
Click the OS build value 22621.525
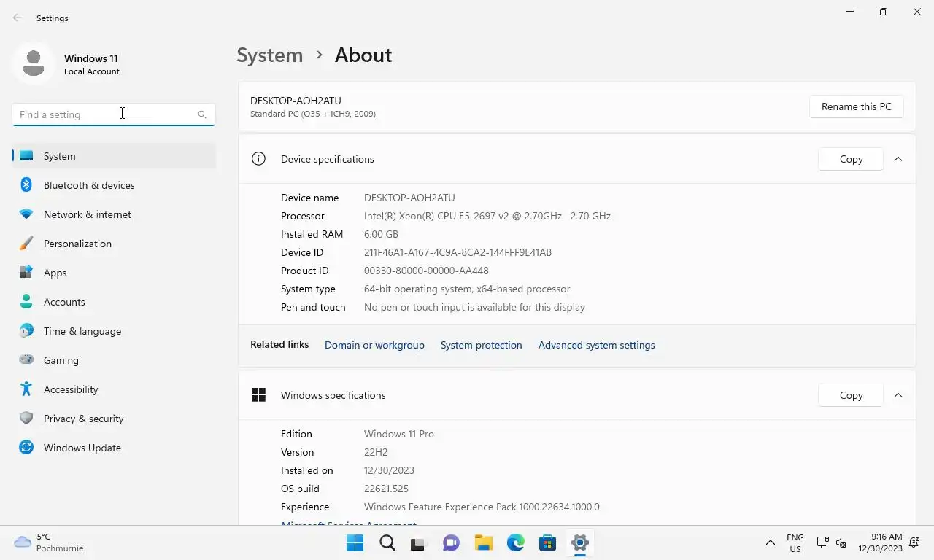click(386, 489)
